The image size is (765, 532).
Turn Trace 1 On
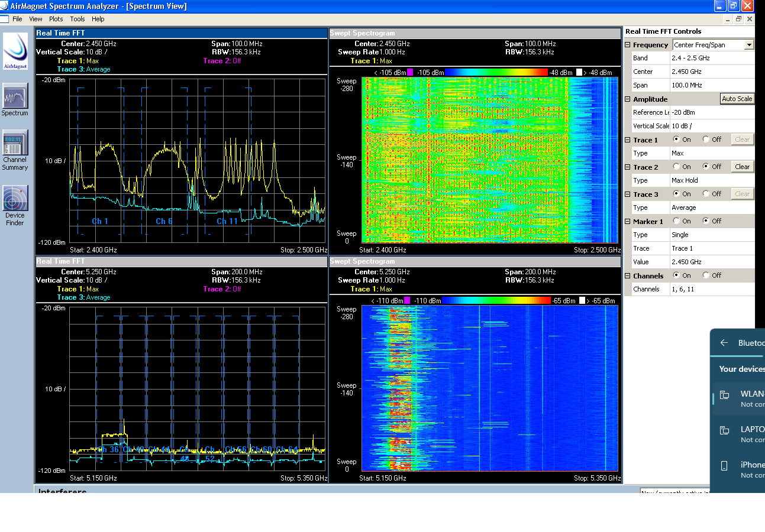(x=677, y=140)
